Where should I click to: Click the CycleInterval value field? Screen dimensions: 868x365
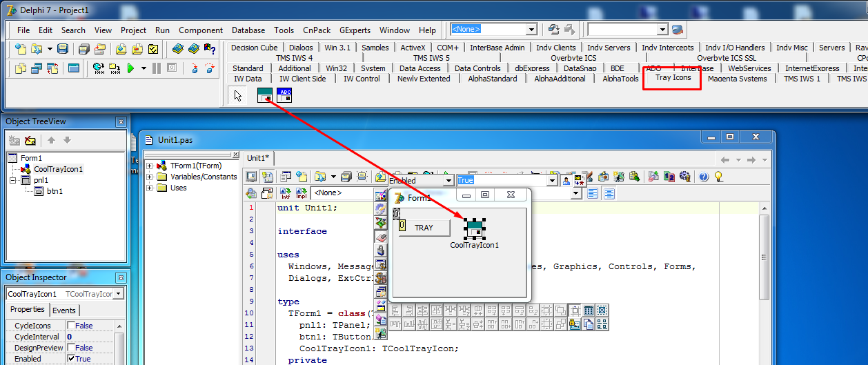coord(89,337)
